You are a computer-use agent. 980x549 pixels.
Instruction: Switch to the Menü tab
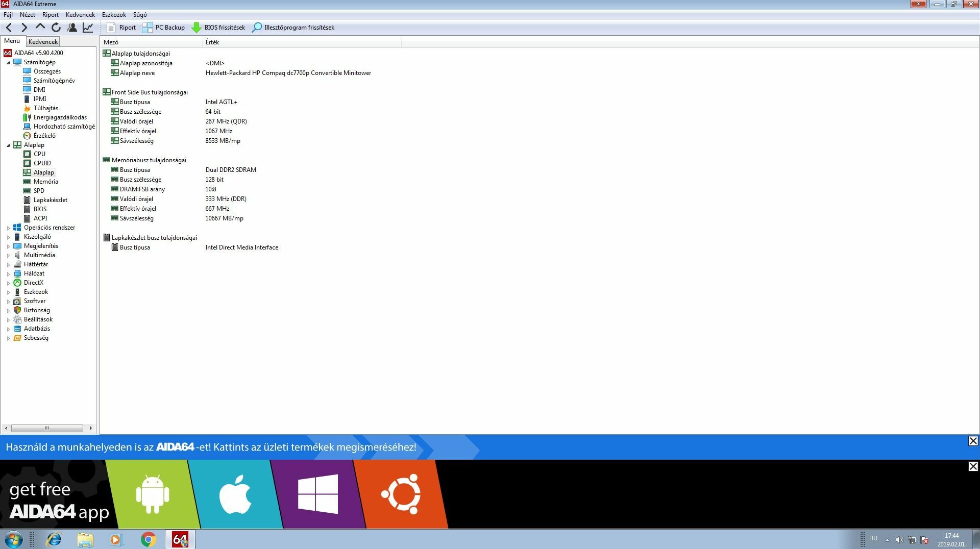12,41
